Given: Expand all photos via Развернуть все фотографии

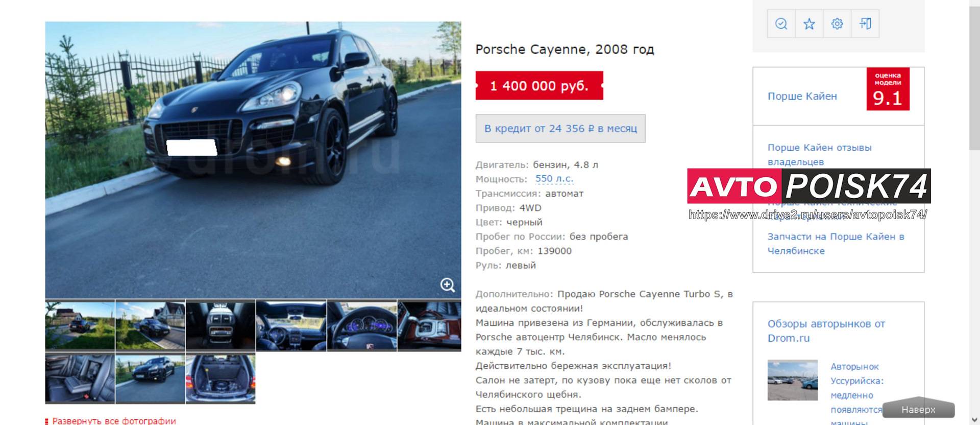Looking at the screenshot, I should pyautogui.click(x=114, y=421).
